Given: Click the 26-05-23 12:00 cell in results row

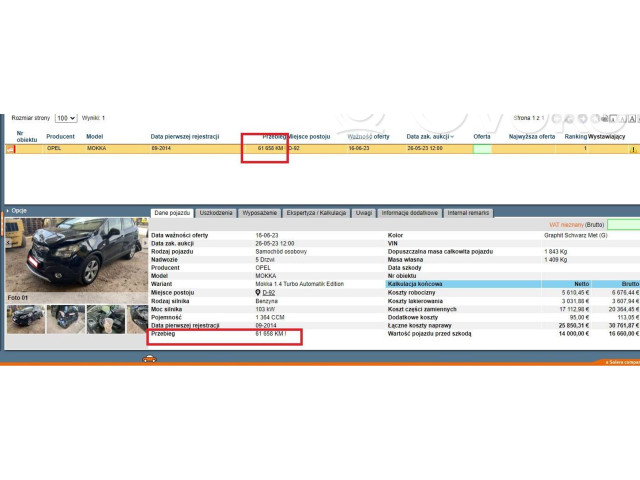Looking at the screenshot, I should 425,148.
